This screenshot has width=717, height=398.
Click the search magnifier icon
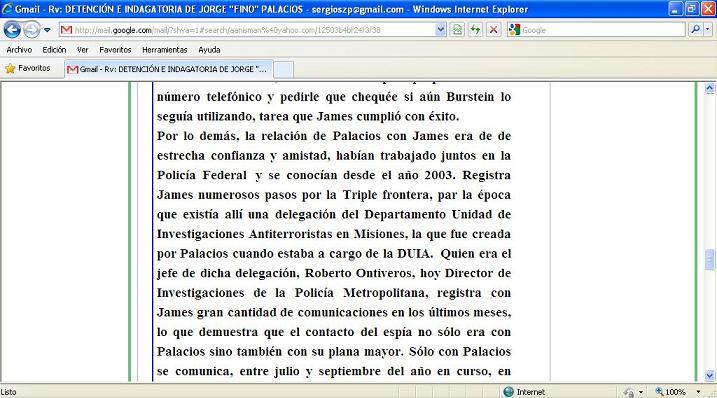coord(696,30)
